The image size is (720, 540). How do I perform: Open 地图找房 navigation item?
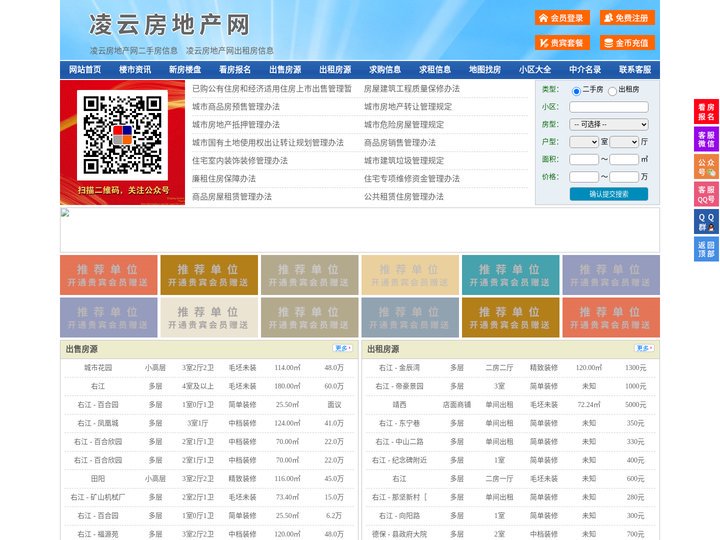pos(485,70)
